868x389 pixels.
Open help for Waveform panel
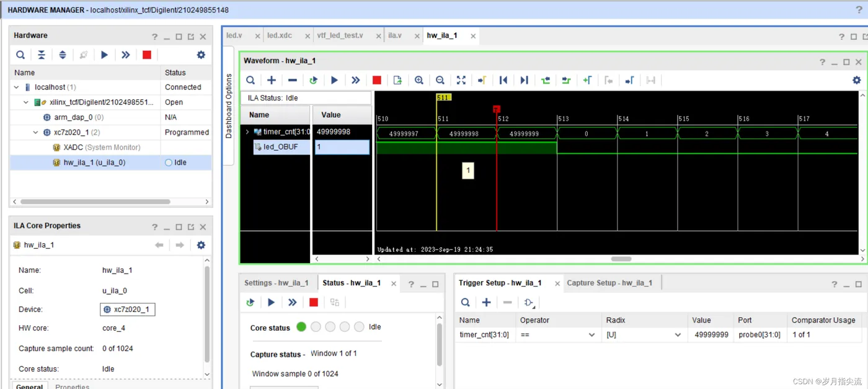click(822, 61)
